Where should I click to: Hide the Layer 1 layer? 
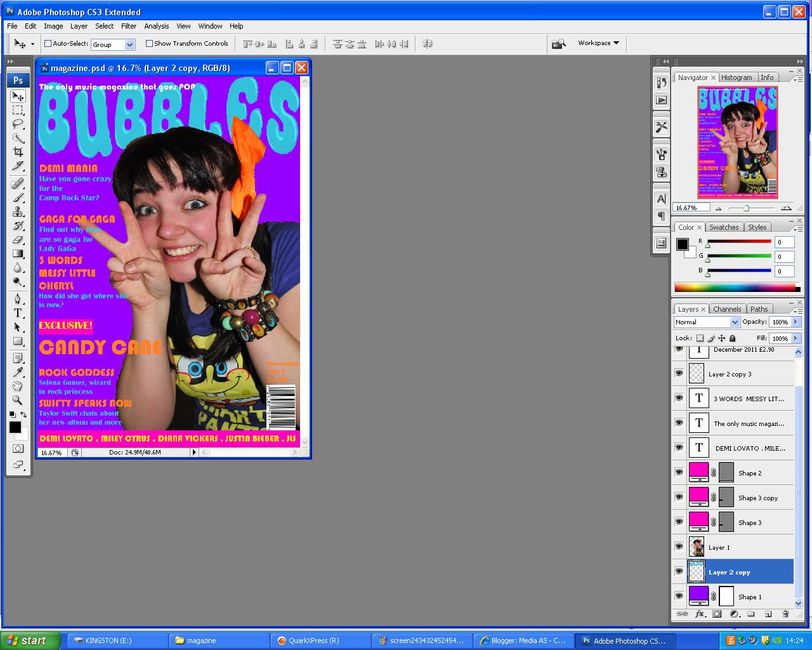tap(679, 547)
